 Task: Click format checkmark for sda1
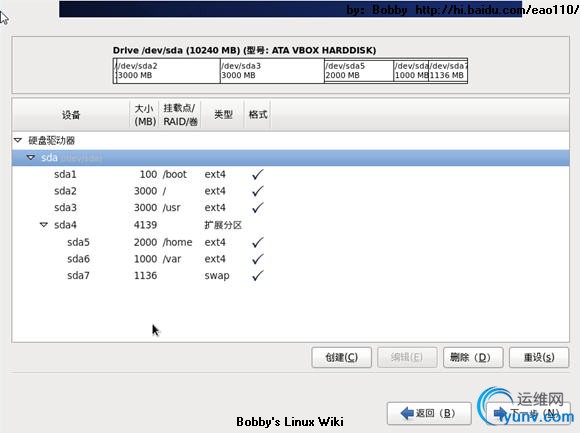(x=257, y=174)
